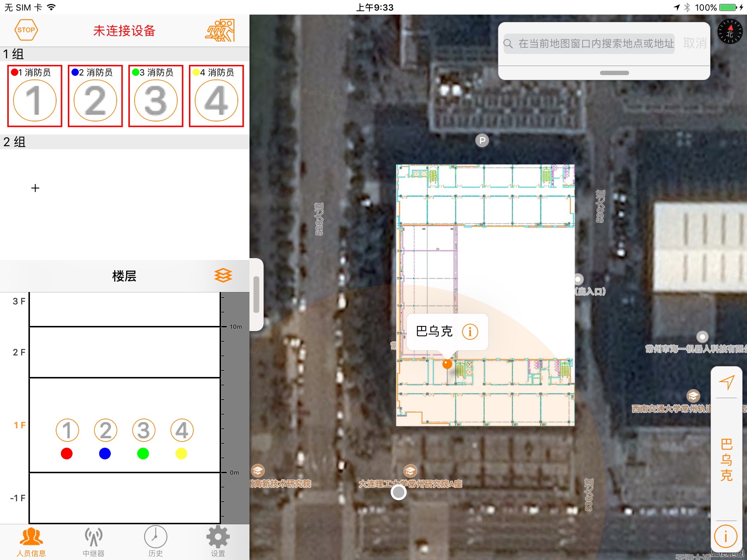Tap the side panel pull handle
This screenshot has height=560, width=747.
pyautogui.click(x=256, y=294)
